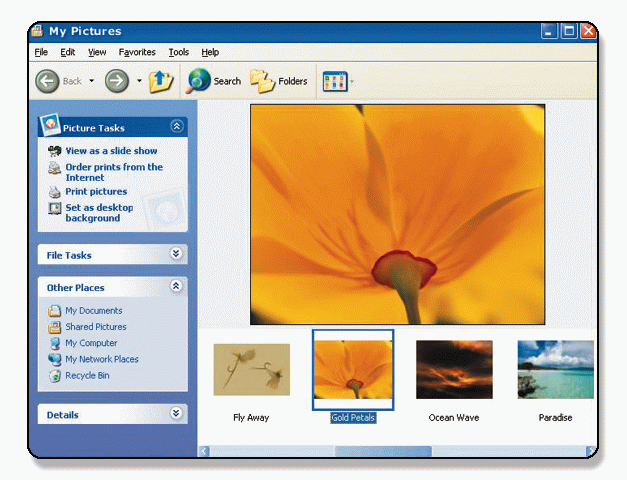Click the Back navigation arrow icon
The width and height of the screenshot is (627, 480).
tap(47, 81)
